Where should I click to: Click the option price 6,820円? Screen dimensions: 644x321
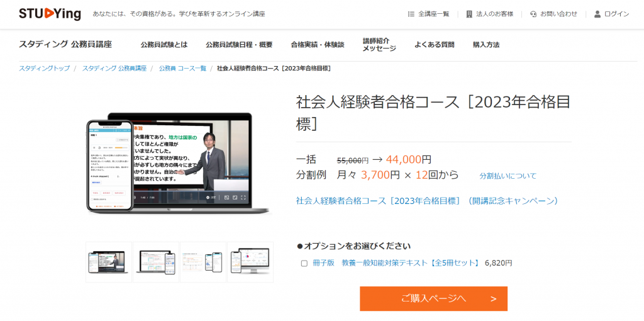(x=499, y=263)
